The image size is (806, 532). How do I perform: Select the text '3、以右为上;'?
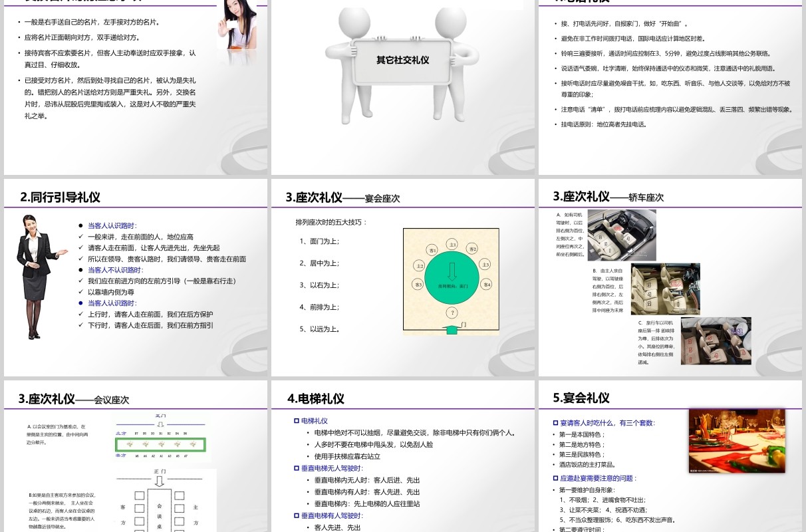319,285
